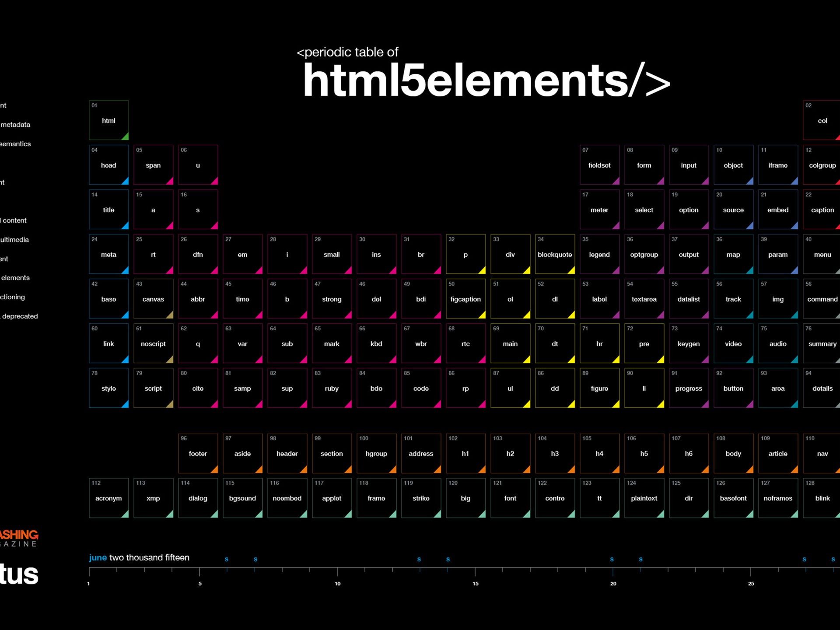Toggle the semantics legend entry
Viewport: 840px width, 630px height.
(15, 143)
